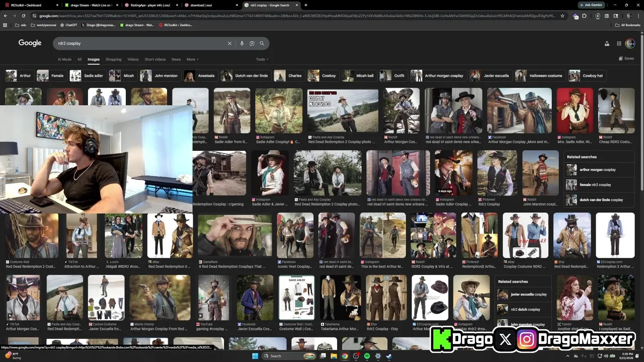
Task: Filter by the Halloween costume chip
Action: [539, 75]
